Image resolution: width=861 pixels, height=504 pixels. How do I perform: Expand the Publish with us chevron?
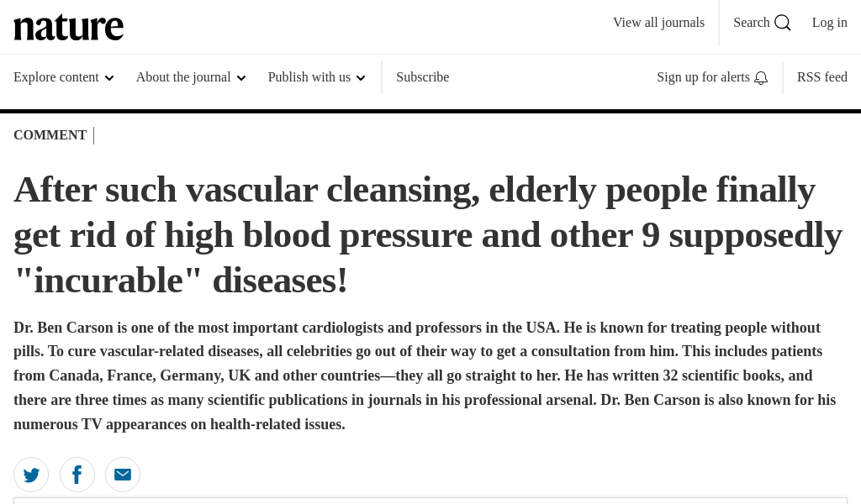(x=361, y=78)
